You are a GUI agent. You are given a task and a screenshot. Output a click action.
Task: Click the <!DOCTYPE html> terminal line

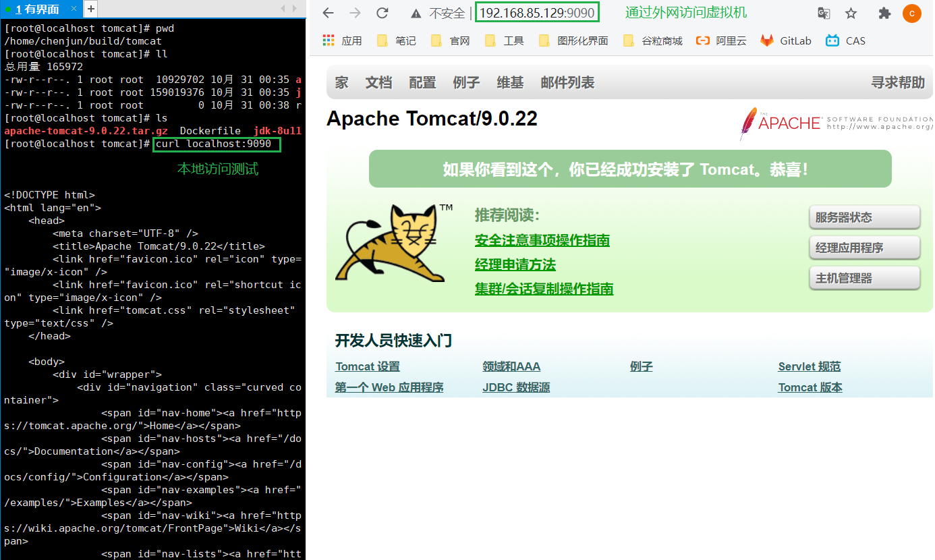coord(49,195)
